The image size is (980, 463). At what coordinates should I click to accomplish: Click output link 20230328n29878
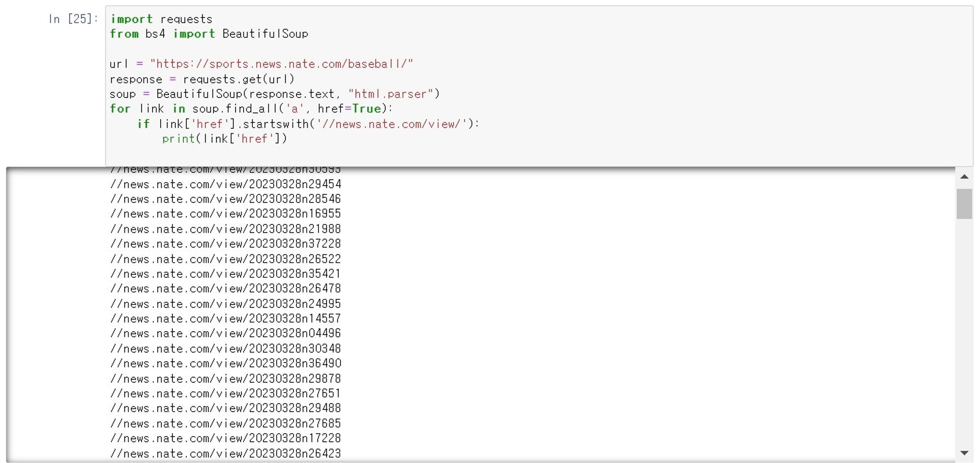pos(226,379)
